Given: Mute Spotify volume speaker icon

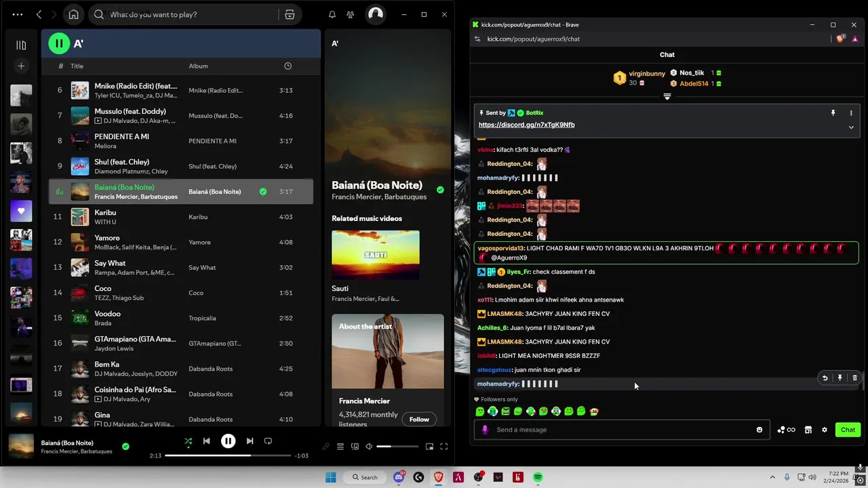Looking at the screenshot, I should [x=369, y=447].
